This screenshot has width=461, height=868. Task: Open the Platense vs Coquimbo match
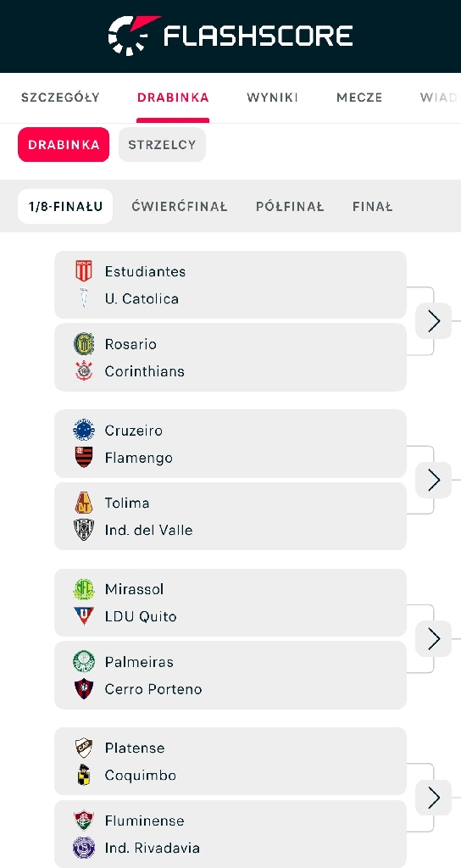[230, 761]
